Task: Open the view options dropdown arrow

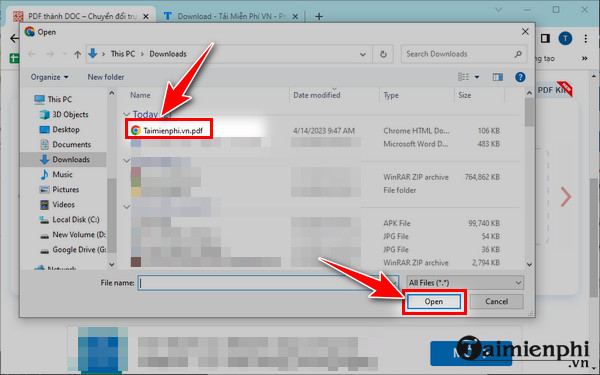Action: coord(477,77)
